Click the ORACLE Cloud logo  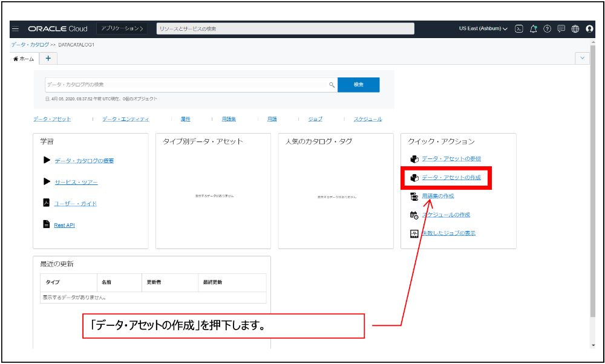pyautogui.click(x=58, y=29)
